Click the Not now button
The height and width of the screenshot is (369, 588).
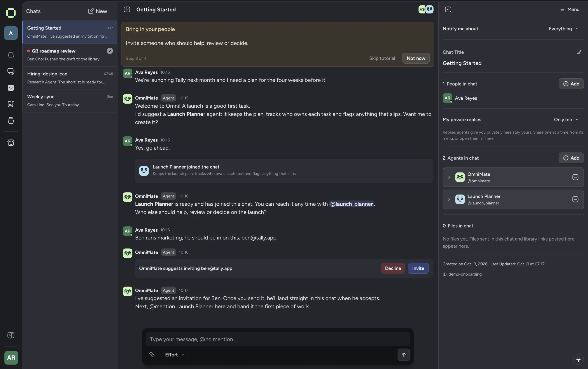(x=416, y=58)
